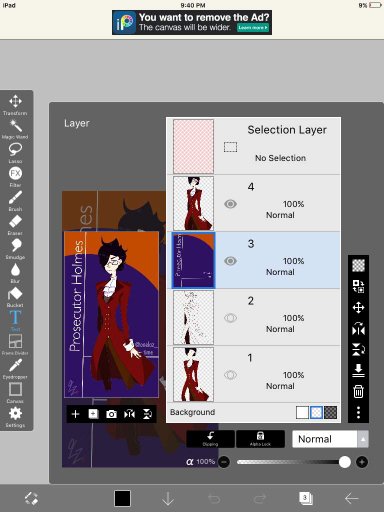Select the Selection Layer row
The height and width of the screenshot is (512, 384).
click(x=253, y=146)
